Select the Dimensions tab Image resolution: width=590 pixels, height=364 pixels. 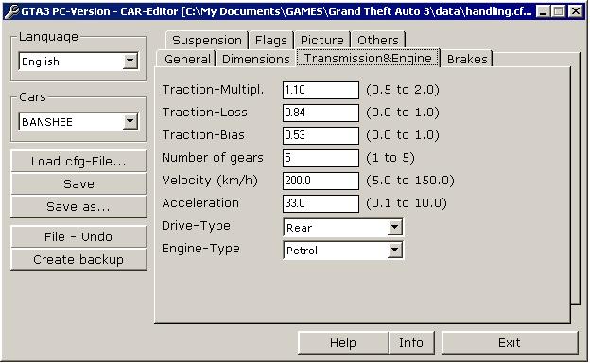tap(256, 60)
